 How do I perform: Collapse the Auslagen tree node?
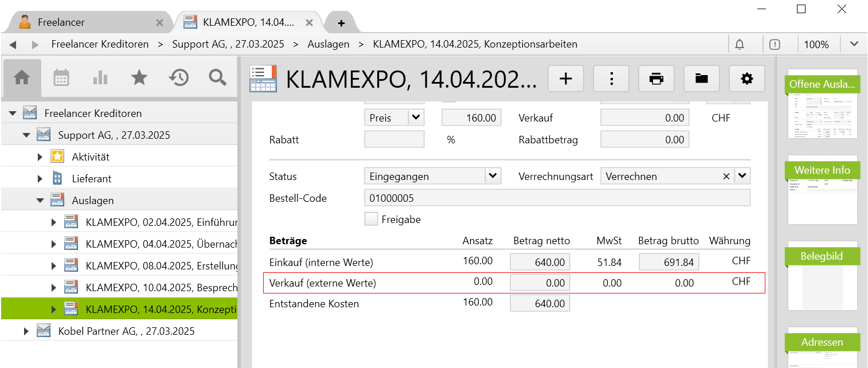point(40,201)
